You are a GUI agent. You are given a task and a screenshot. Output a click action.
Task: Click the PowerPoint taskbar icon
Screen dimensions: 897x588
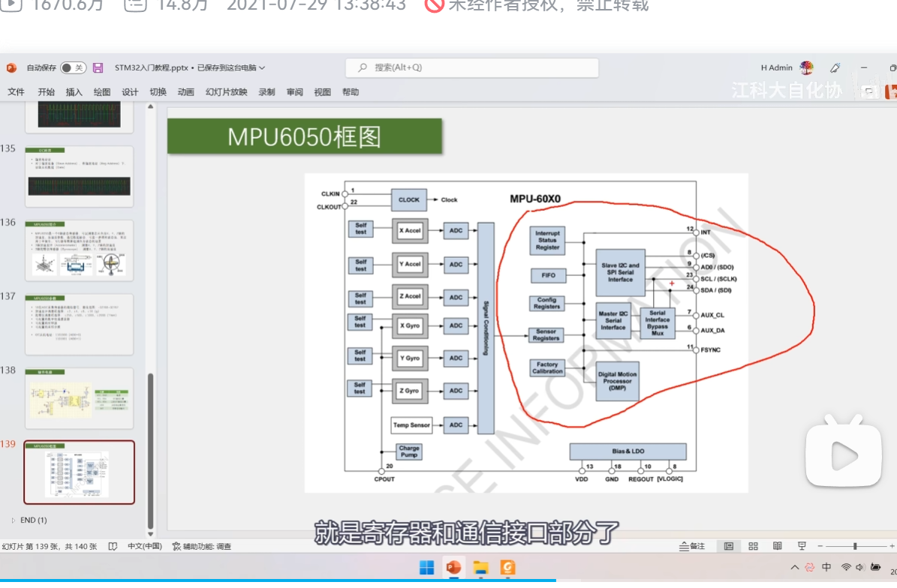coord(453,568)
